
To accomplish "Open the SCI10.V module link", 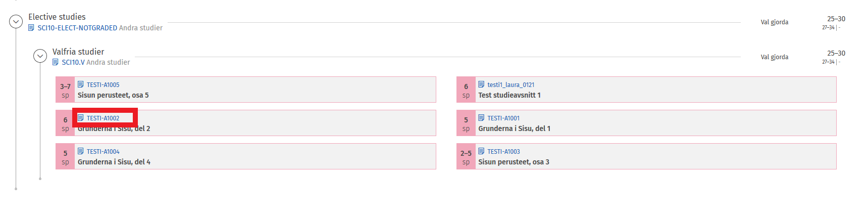I will [x=73, y=62].
